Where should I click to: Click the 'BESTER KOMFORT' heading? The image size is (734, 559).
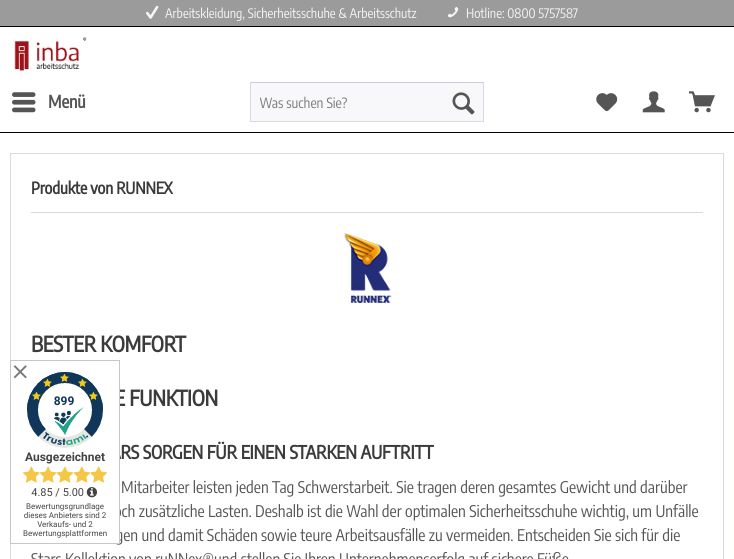pos(109,345)
